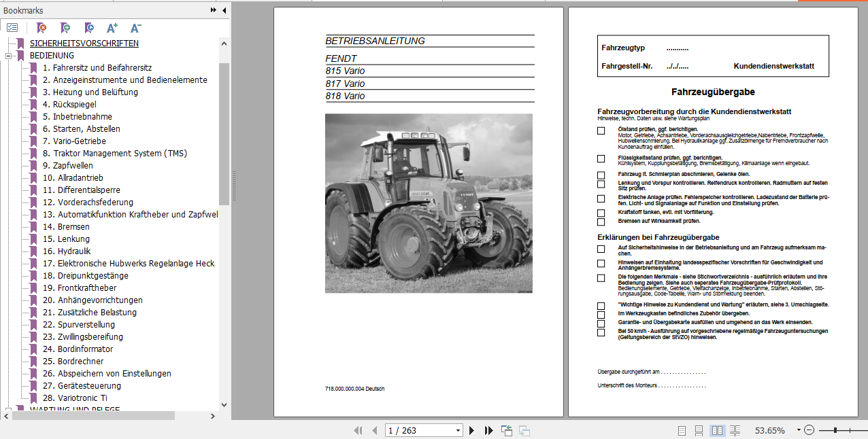This screenshot has width=868, height=439.
Task: Jump to the last page
Action: tap(488, 430)
